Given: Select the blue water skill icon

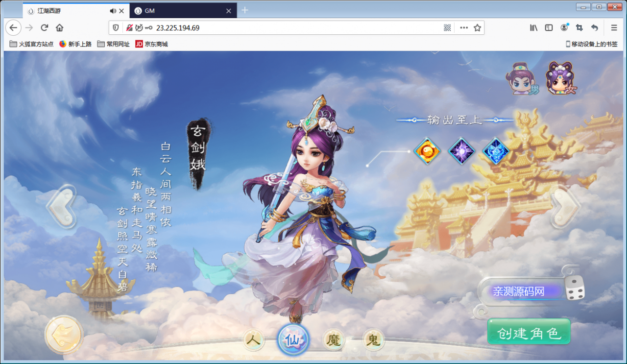Looking at the screenshot, I should point(496,151).
